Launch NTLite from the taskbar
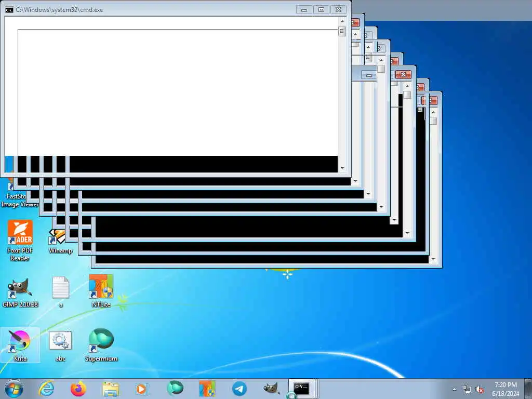 (207, 389)
